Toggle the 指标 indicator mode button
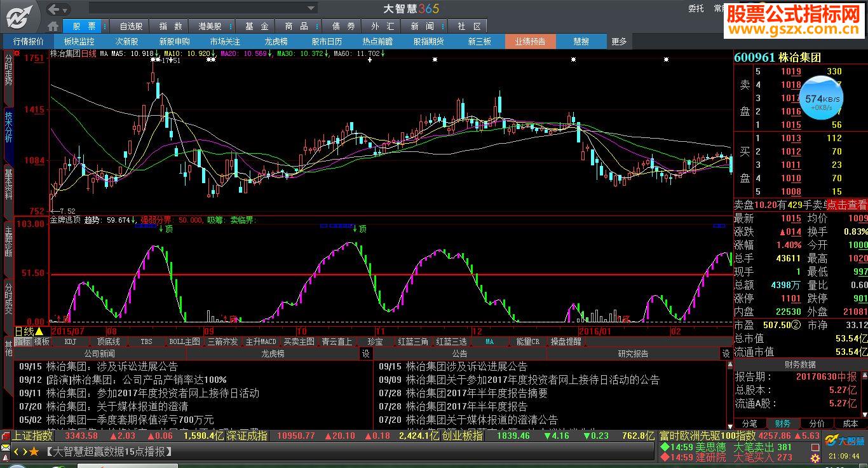868x468 pixels. [23, 341]
